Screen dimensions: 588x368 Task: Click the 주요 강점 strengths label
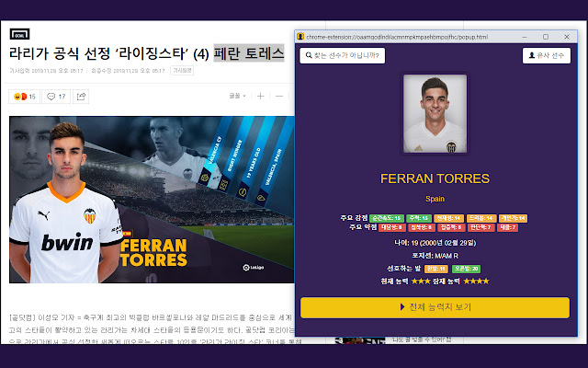point(354,218)
